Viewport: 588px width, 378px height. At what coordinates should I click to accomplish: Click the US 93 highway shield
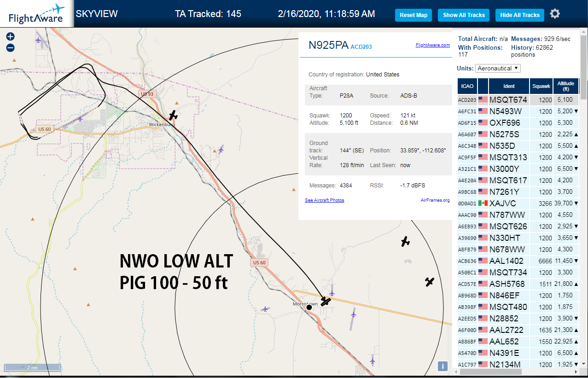pos(147,94)
